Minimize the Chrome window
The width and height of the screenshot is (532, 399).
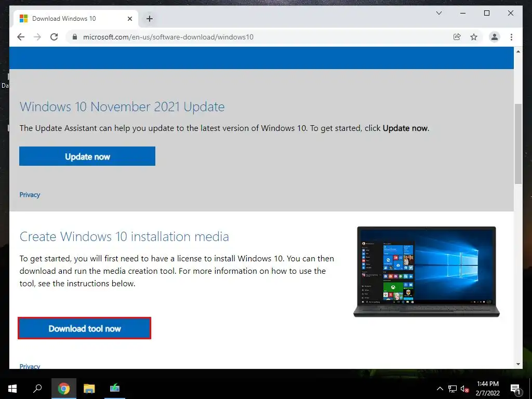click(x=463, y=13)
